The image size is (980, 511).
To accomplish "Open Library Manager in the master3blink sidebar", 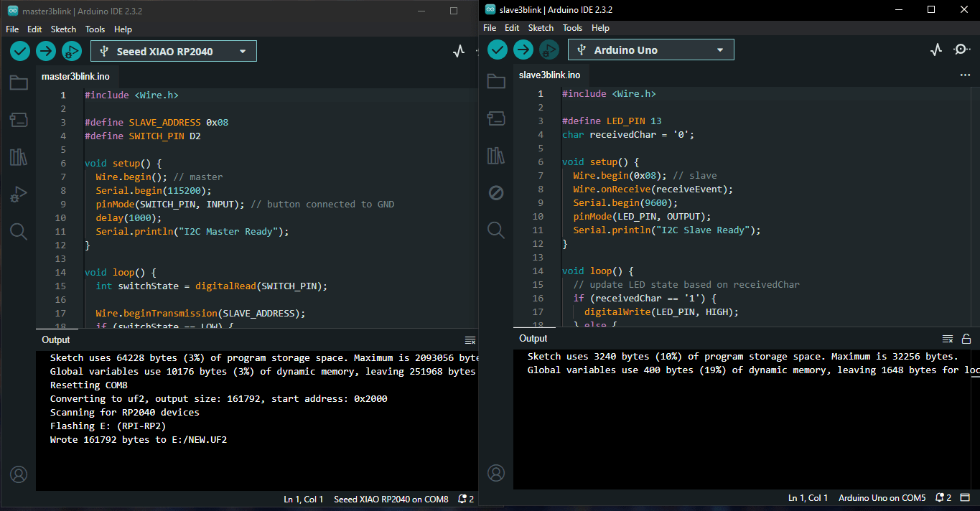I will click(19, 157).
